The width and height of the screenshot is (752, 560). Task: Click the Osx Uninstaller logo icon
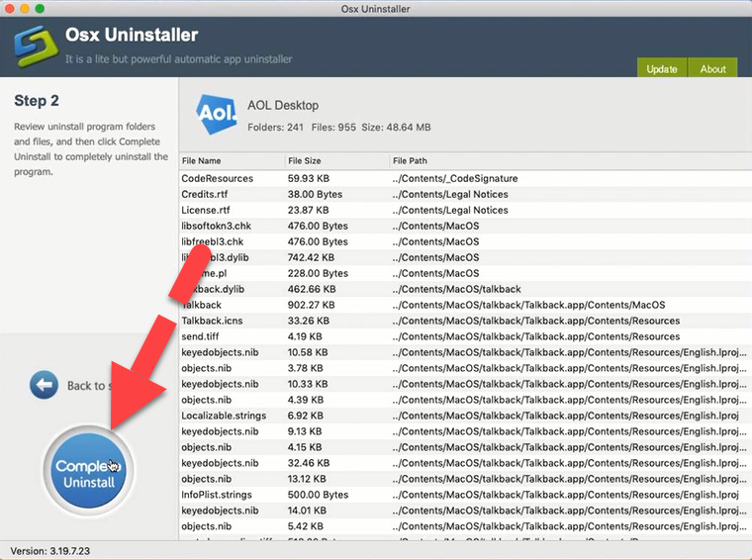click(x=36, y=47)
